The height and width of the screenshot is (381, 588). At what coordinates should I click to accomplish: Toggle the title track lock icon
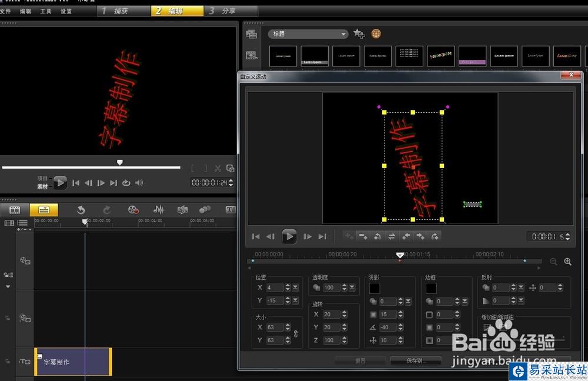click(8, 362)
